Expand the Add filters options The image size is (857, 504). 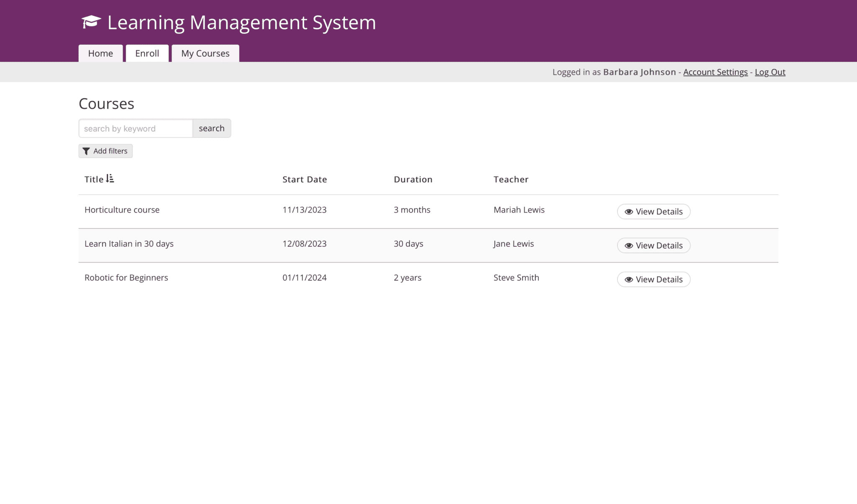[105, 151]
